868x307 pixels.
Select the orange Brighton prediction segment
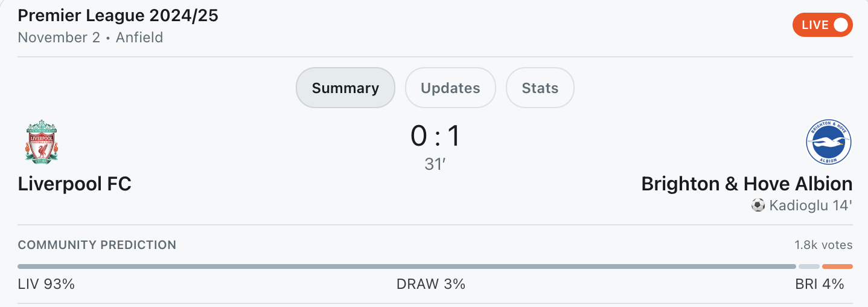(837, 266)
